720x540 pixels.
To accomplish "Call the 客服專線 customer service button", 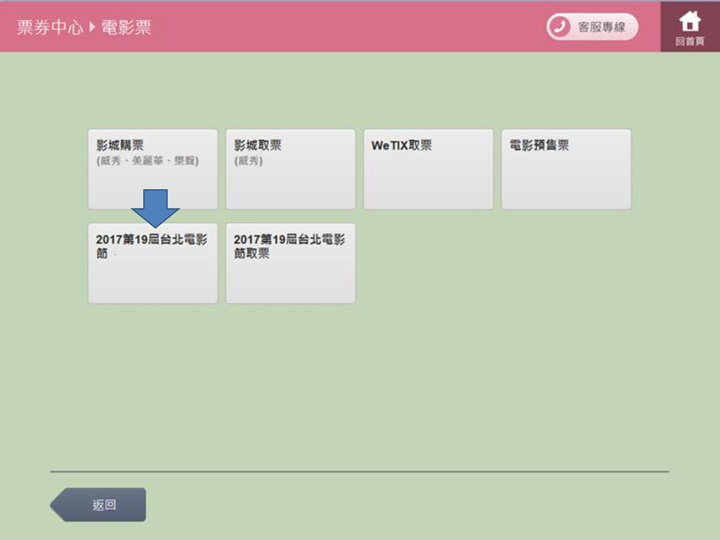I will pyautogui.click(x=592, y=27).
